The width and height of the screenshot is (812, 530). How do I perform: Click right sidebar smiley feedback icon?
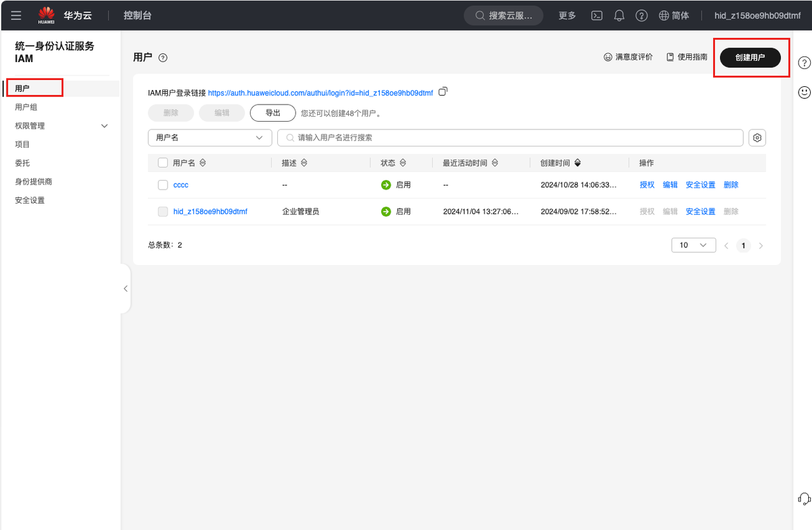tap(804, 93)
